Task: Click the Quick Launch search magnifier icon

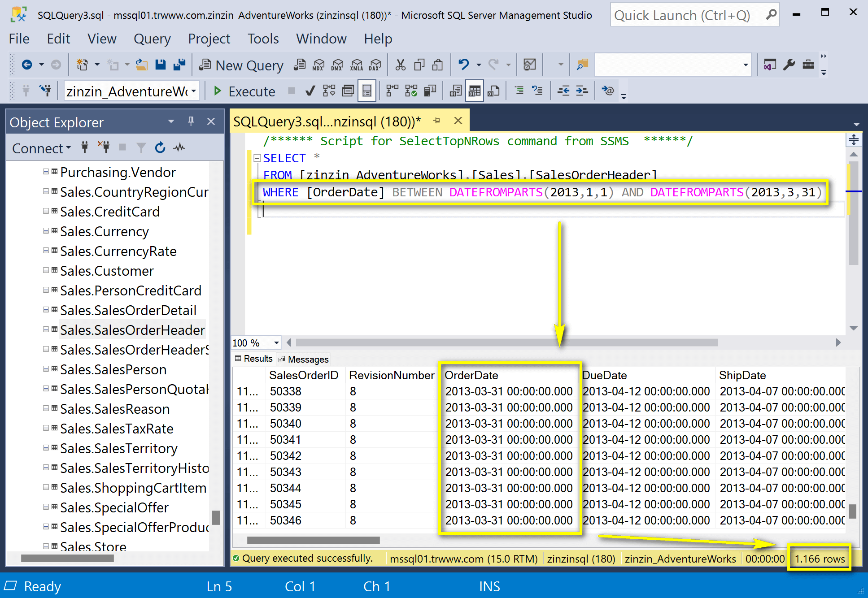Action: pyautogui.click(x=771, y=15)
